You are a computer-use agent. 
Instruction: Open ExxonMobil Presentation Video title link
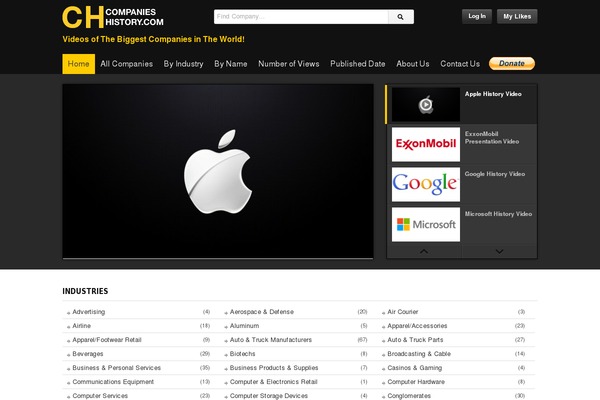492,138
